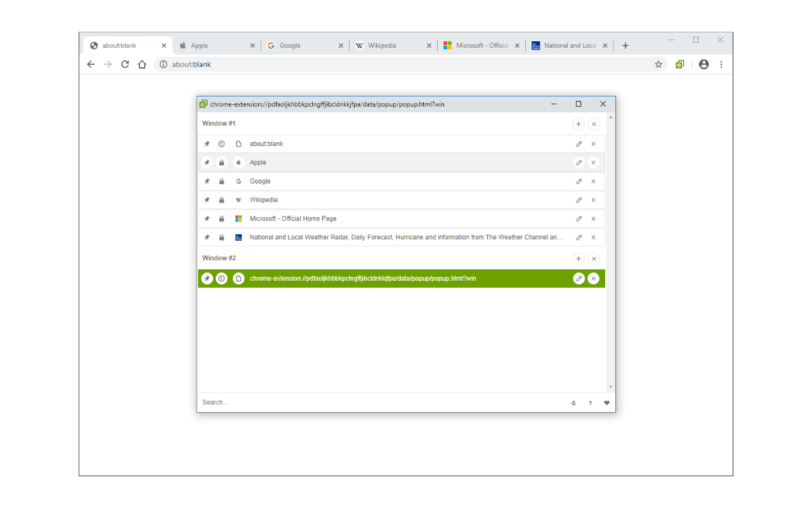Pin the Google tab row
Image resolution: width=812 pixels, height=508 pixels.
[x=207, y=182]
